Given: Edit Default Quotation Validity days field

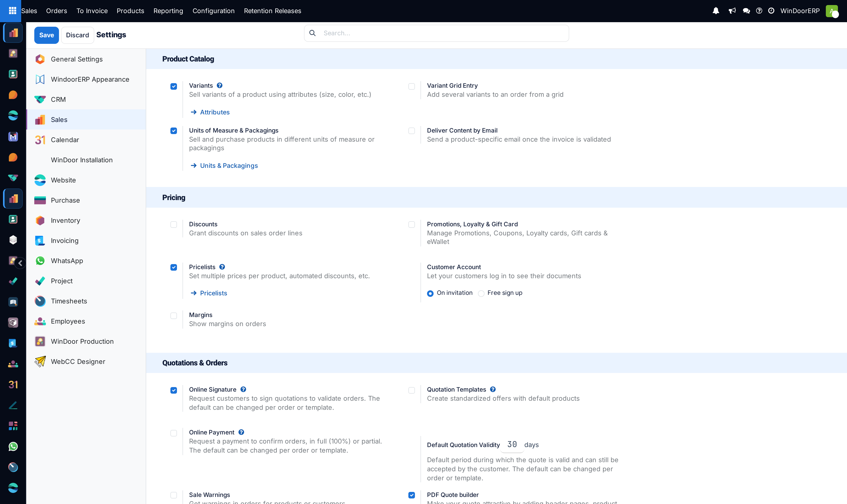Looking at the screenshot, I should pyautogui.click(x=512, y=444).
